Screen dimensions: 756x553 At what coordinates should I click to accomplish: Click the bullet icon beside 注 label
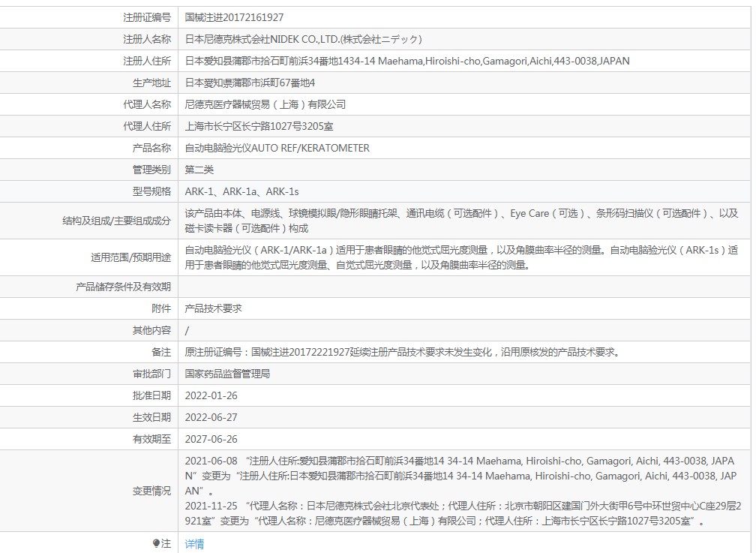coord(156,543)
